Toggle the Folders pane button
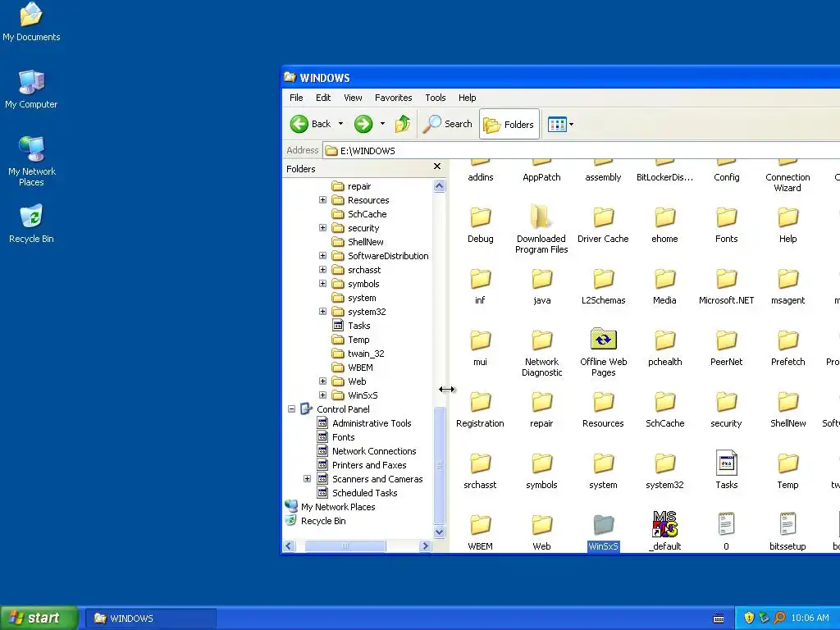 509,125
